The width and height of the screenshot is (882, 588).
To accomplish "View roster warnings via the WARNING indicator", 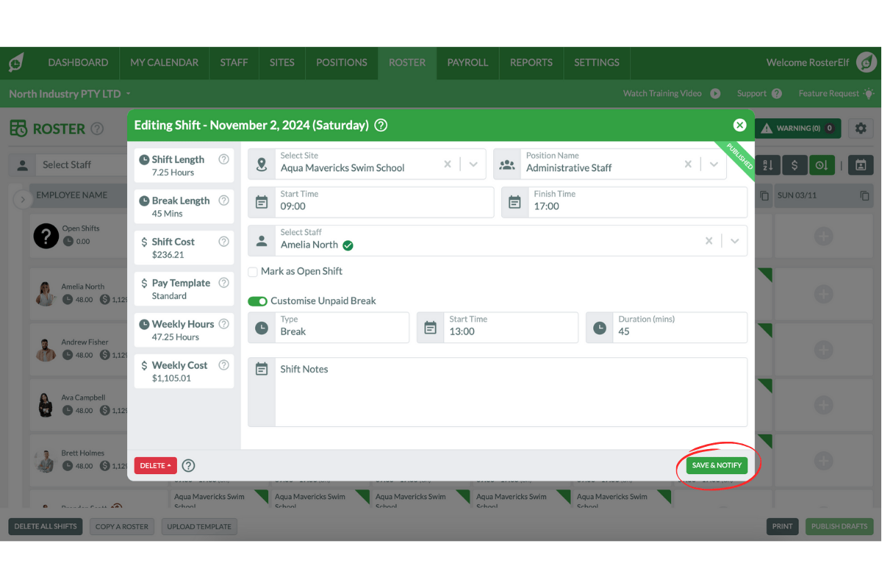I will click(x=797, y=128).
